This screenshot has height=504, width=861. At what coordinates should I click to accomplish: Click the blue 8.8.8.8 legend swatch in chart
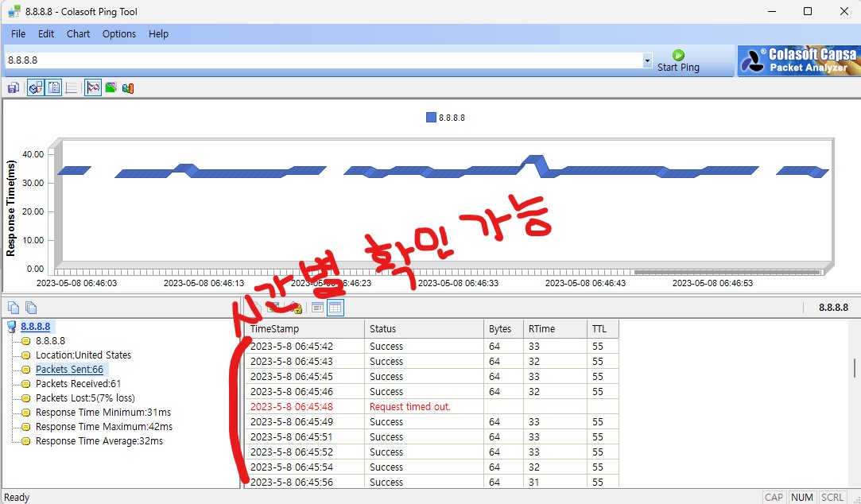(431, 118)
